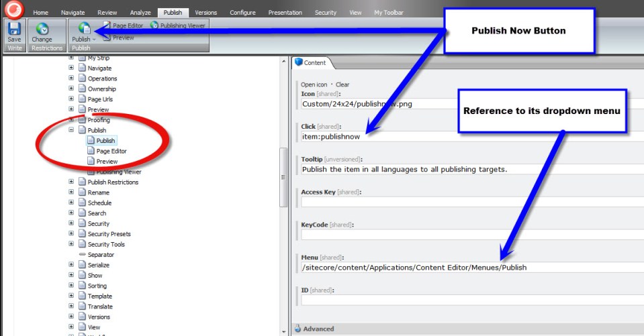This screenshot has height=336, width=644.
Task: Open the Publish button dropdown arrow
Action: (94, 40)
